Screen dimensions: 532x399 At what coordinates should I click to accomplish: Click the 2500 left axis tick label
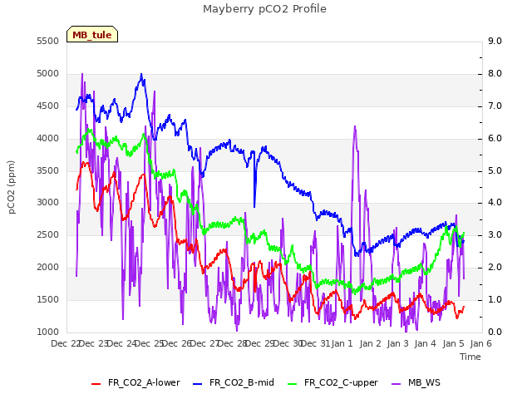pyautogui.click(x=48, y=234)
